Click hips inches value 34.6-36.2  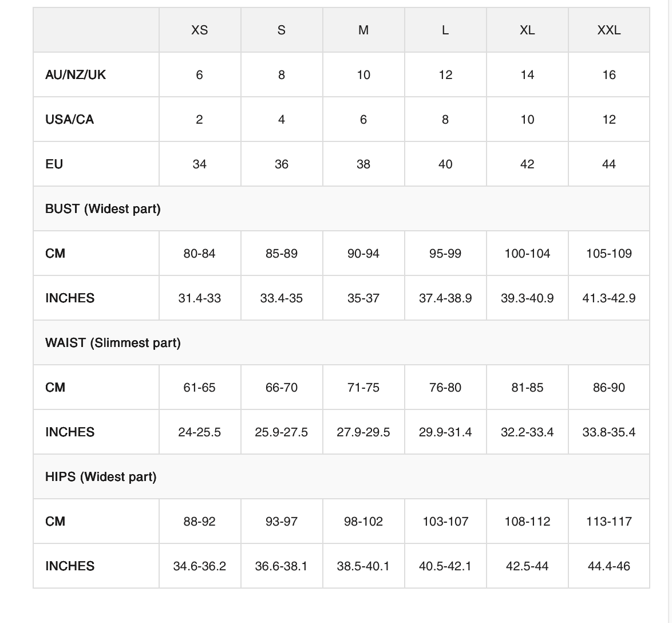tap(199, 566)
